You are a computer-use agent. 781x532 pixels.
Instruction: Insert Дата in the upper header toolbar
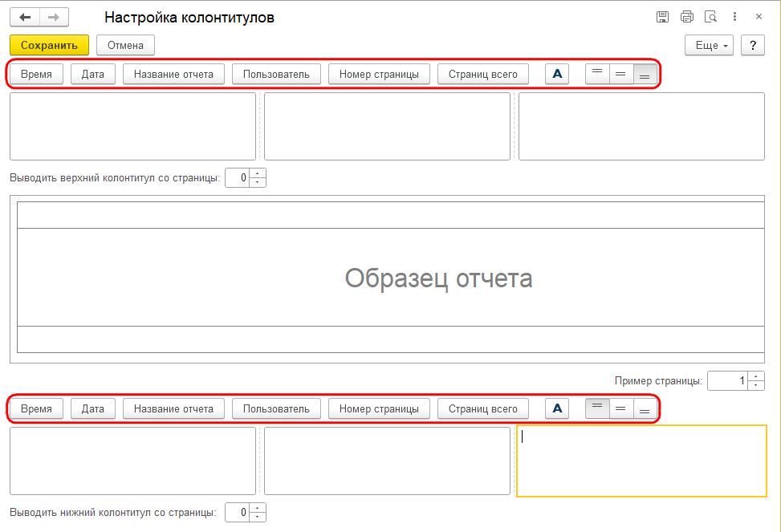point(93,74)
